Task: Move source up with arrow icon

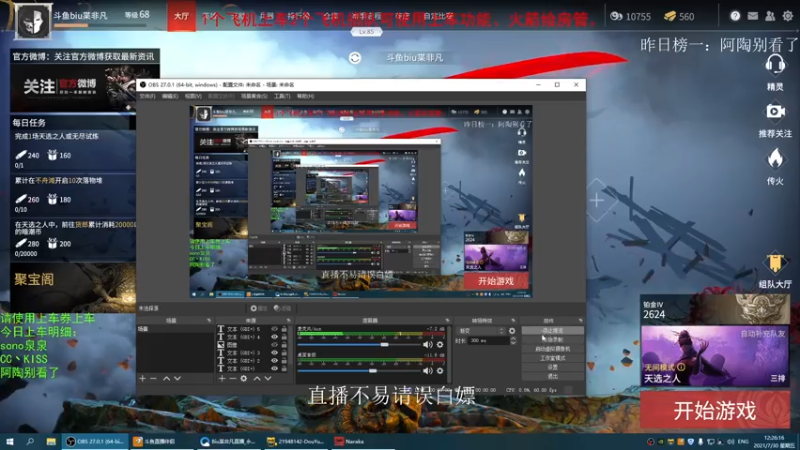Action: [257, 379]
